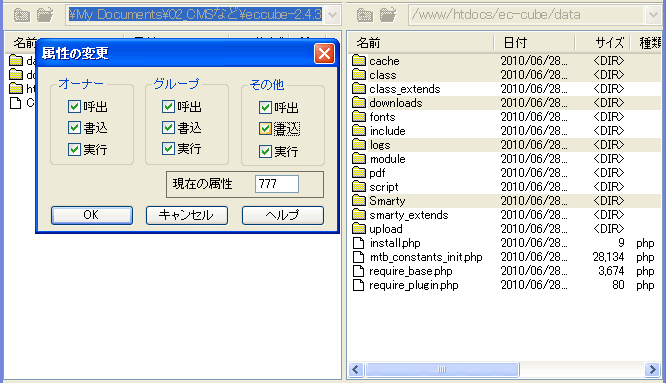This screenshot has height=383, width=666.
Task: Select the class_extends folder icon
Action: pyautogui.click(x=359, y=88)
